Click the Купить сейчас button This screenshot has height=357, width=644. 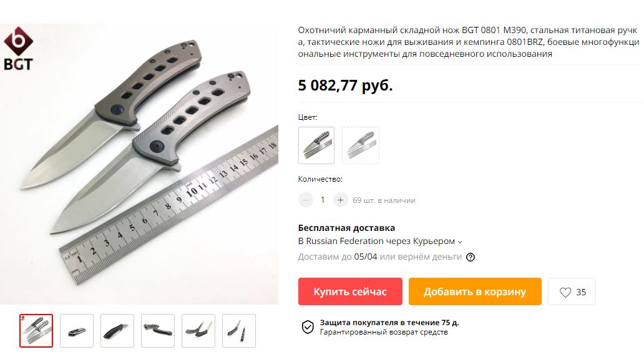[350, 291]
